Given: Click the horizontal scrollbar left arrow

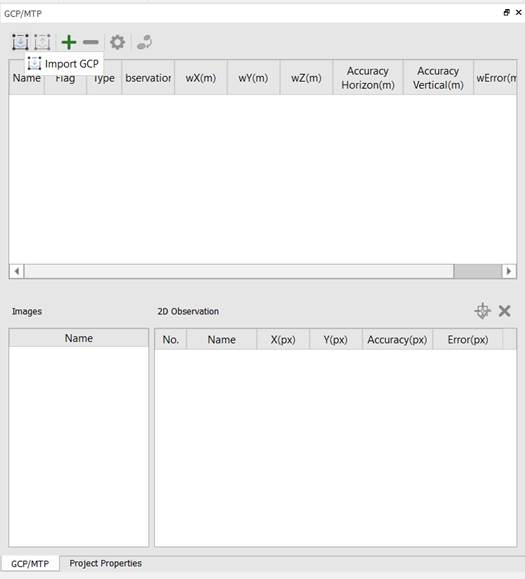Looking at the screenshot, I should (17, 271).
